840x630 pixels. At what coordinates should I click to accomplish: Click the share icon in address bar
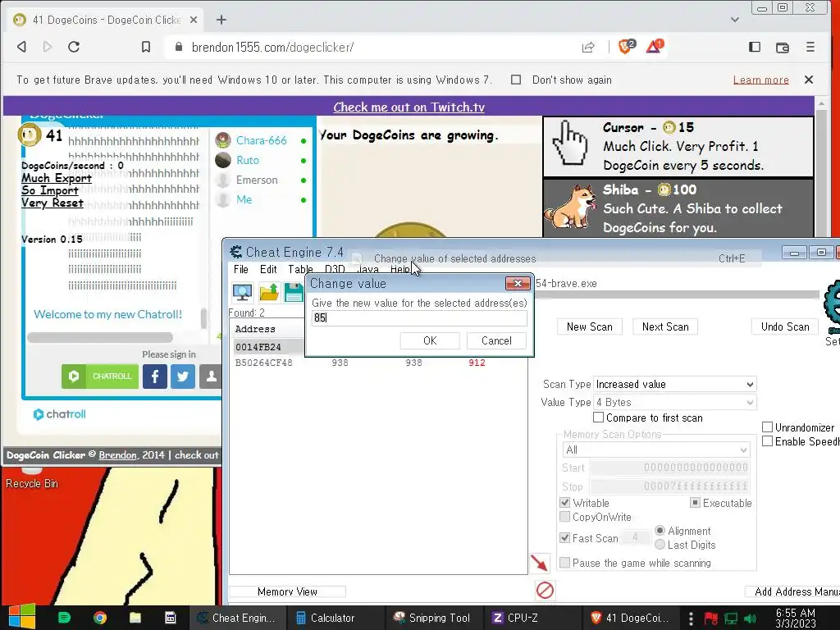click(588, 47)
